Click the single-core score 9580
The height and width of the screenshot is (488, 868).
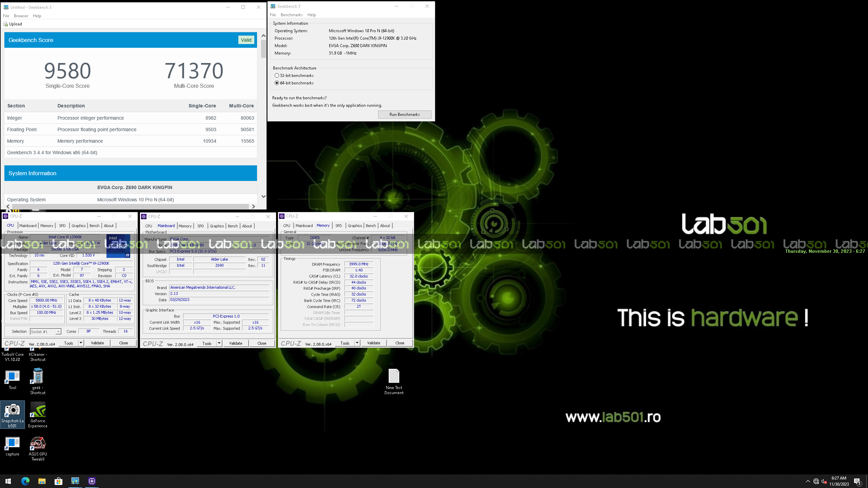tap(67, 71)
